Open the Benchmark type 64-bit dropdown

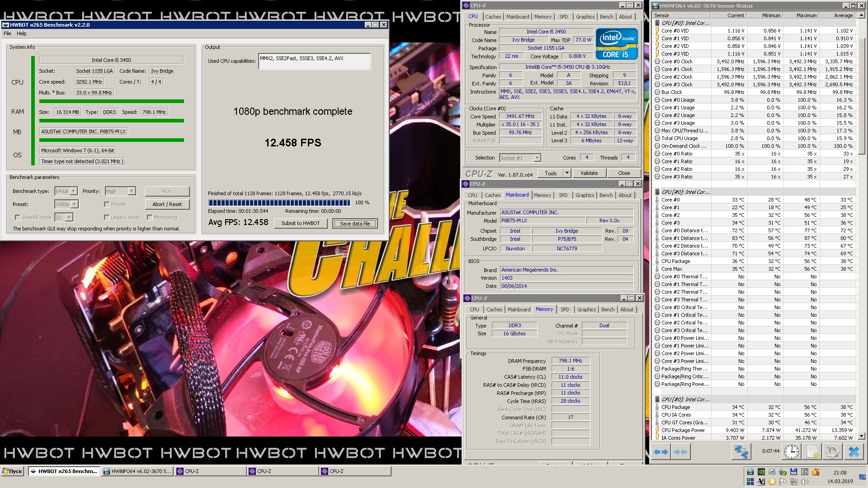[74, 191]
